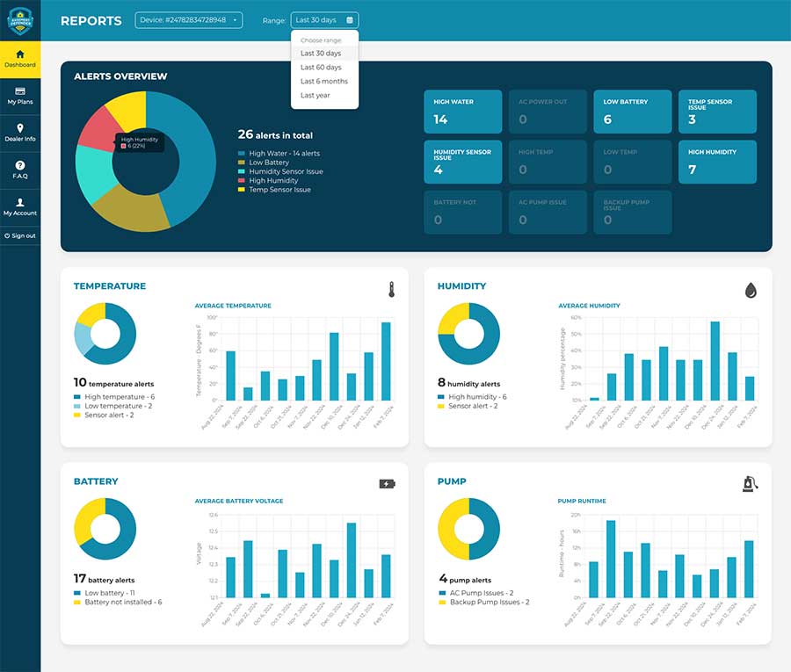Click the Basement Defender logo icon
Viewport: 791px width, 672px height.
tap(19, 19)
